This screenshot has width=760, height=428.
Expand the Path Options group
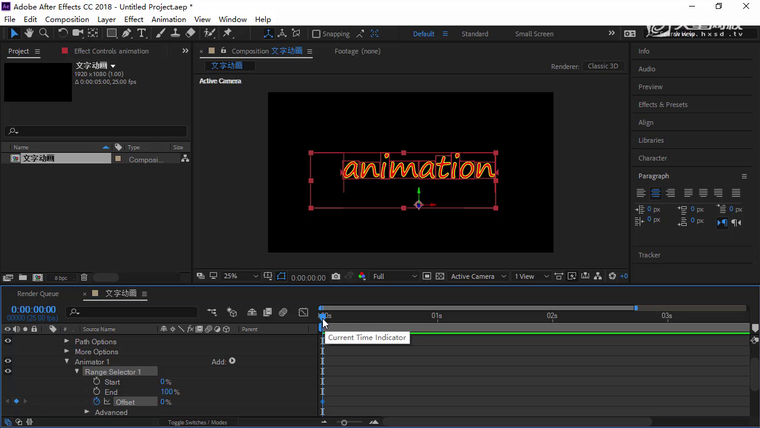(x=67, y=342)
